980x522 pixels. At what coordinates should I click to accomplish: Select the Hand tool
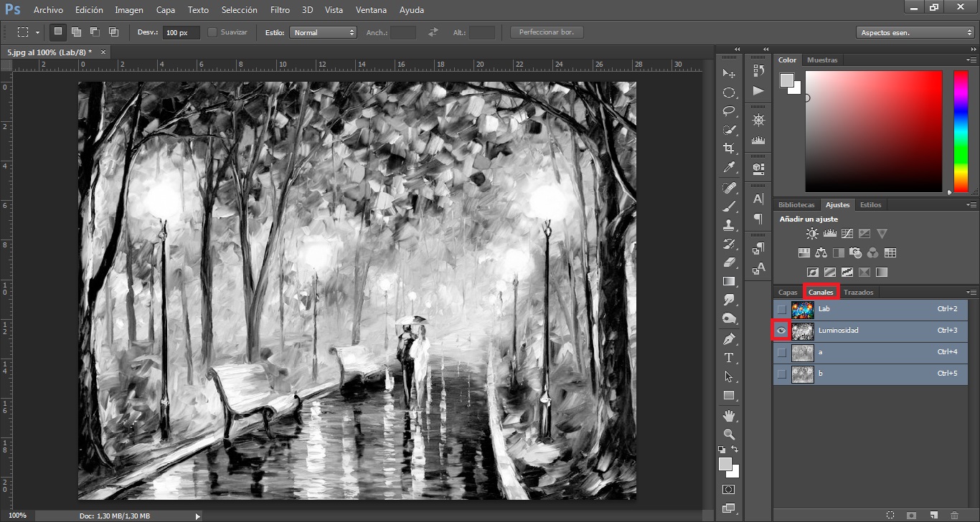729,416
